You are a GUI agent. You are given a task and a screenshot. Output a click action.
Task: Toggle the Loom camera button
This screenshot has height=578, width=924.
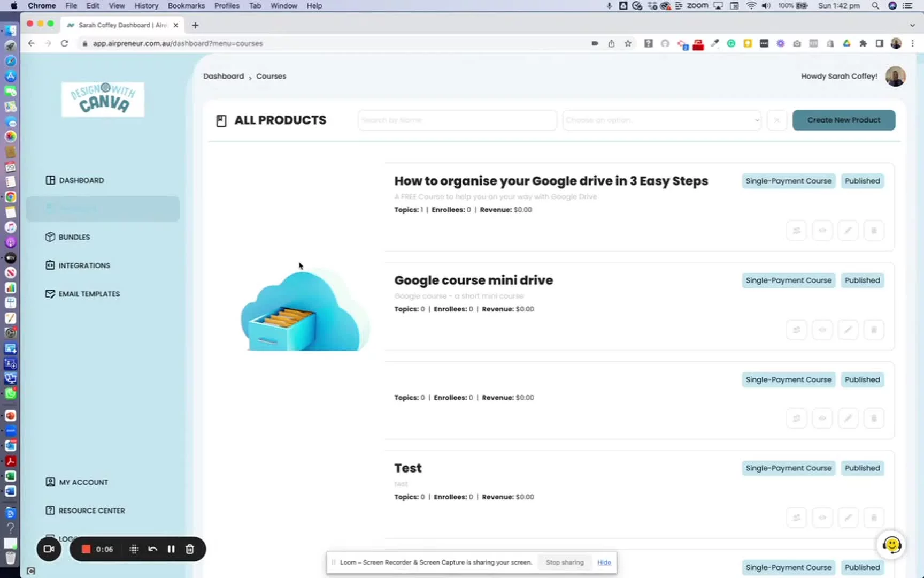point(49,549)
